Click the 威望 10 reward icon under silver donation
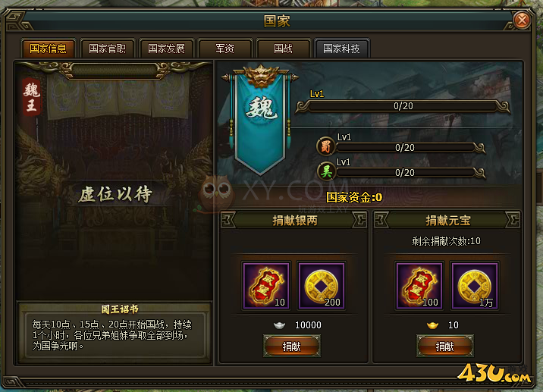543x392 pixels. [266, 286]
